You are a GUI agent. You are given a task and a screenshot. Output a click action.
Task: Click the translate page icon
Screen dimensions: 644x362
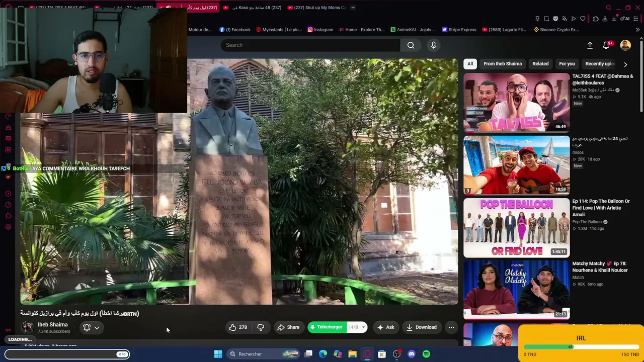point(565,19)
